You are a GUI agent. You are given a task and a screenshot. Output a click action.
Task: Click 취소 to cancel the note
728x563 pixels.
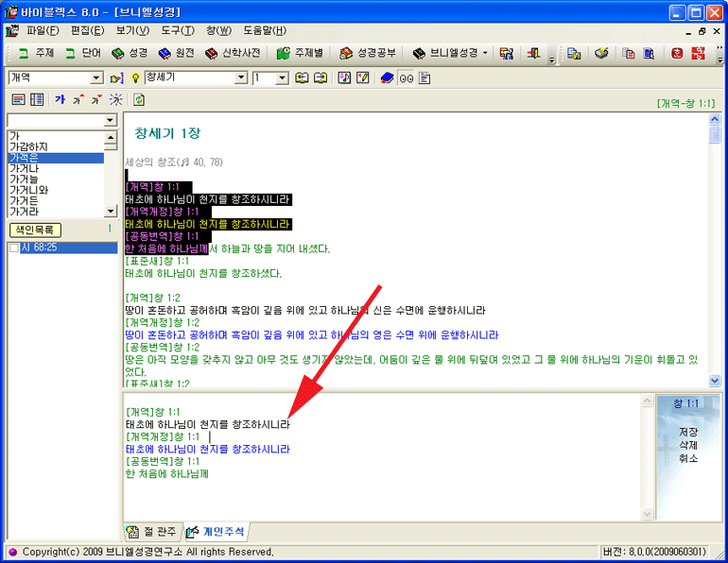[688, 459]
